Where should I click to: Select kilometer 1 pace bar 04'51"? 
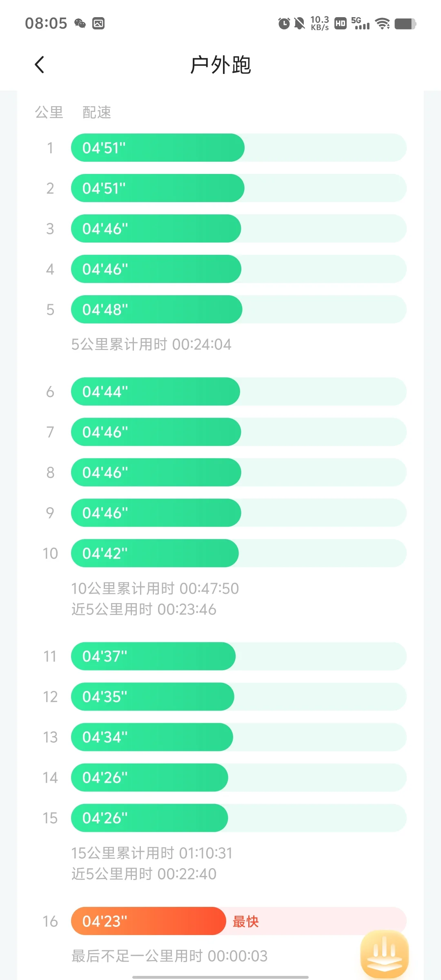pyautogui.click(x=158, y=147)
